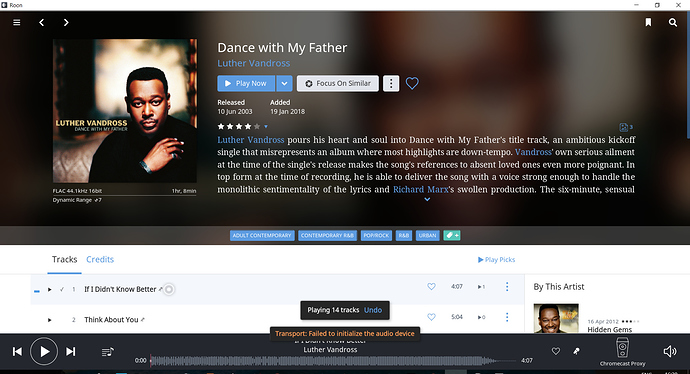Open the album three-dot options menu

[x=391, y=83]
